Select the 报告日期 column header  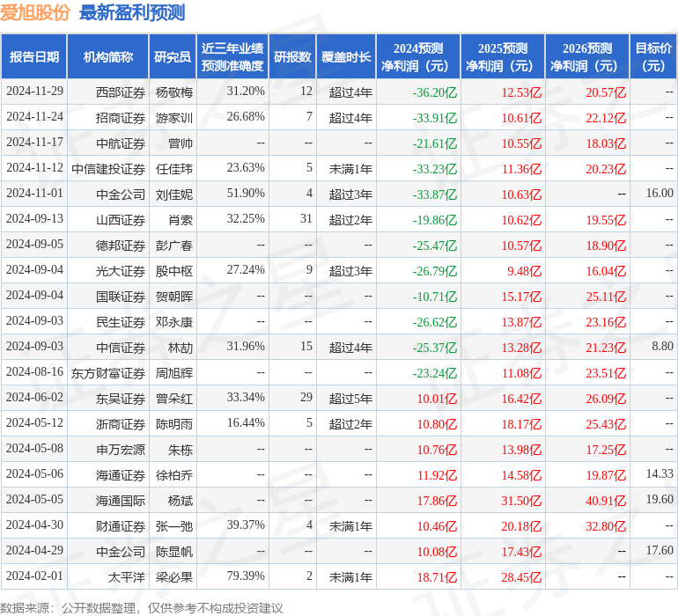click(x=34, y=57)
